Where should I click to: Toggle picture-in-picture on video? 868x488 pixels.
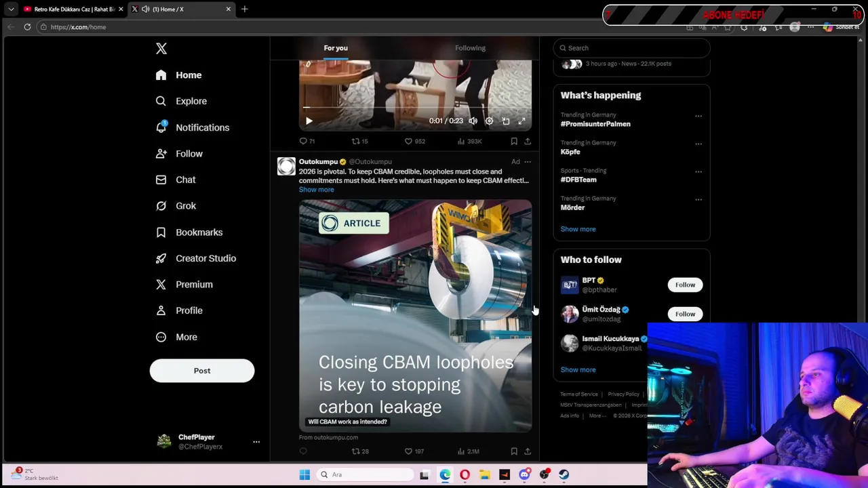505,121
